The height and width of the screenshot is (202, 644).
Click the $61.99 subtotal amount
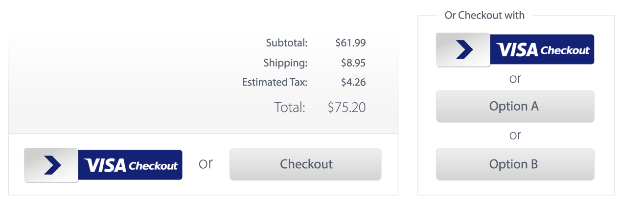pyautogui.click(x=350, y=43)
